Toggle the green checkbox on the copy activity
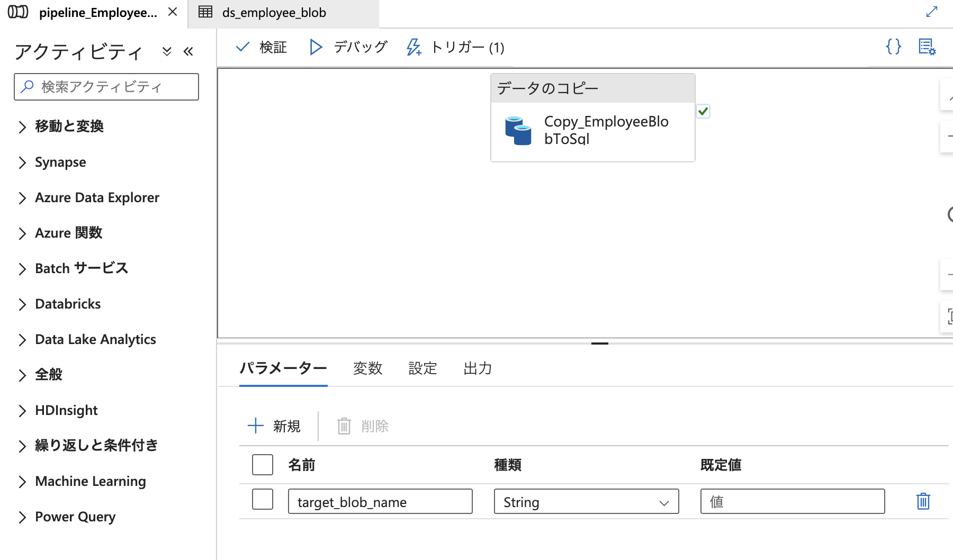 coord(703,111)
